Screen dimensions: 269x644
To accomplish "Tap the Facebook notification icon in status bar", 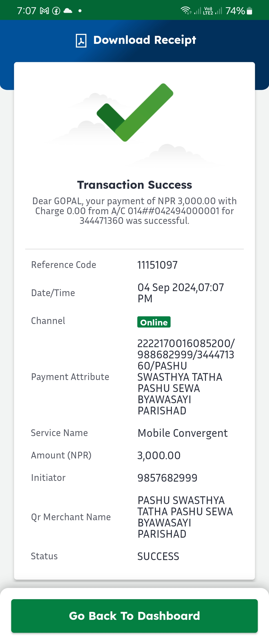I will [56, 11].
